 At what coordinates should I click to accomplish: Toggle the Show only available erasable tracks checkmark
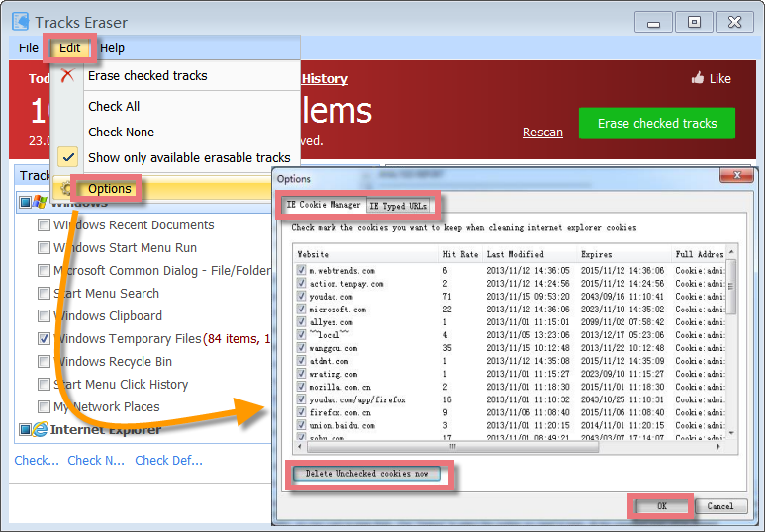(67, 157)
